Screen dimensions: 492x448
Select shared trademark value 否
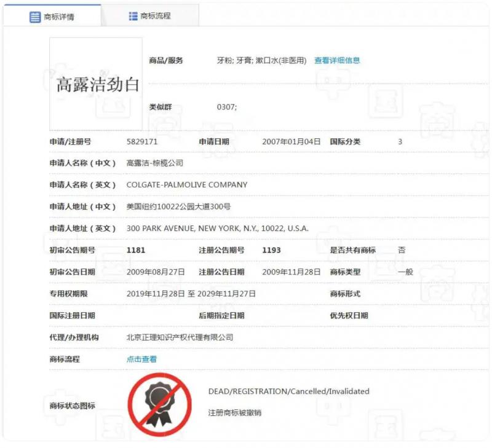tap(402, 250)
